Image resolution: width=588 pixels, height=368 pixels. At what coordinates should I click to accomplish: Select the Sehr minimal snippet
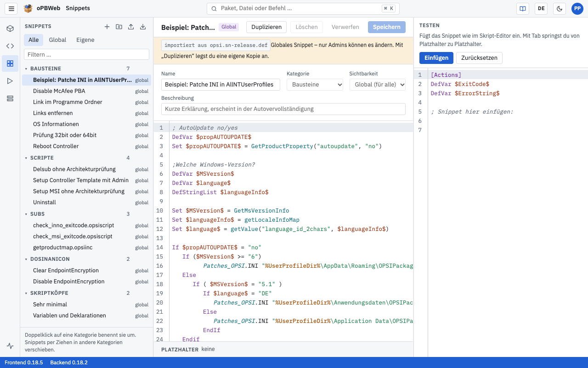86,305
